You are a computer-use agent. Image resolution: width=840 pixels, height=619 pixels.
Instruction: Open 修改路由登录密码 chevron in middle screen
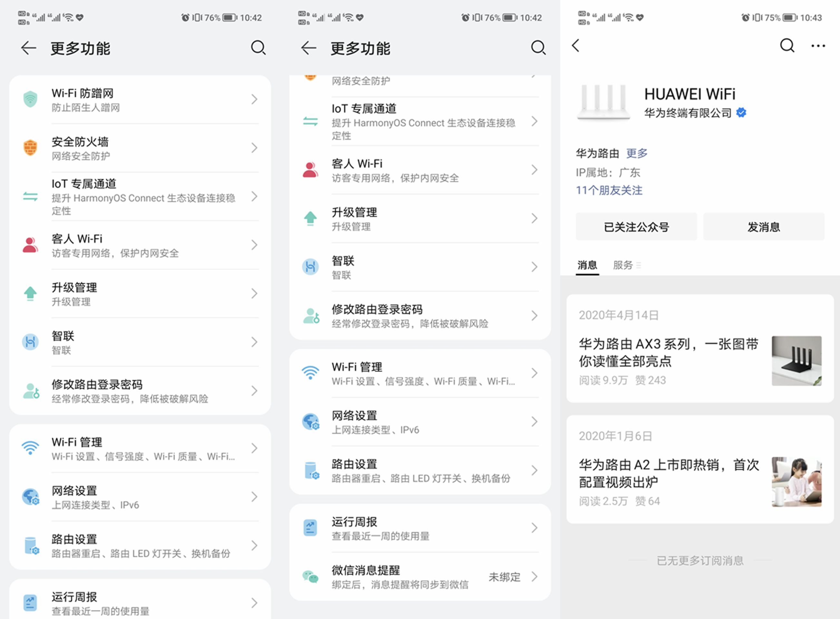coord(535,316)
